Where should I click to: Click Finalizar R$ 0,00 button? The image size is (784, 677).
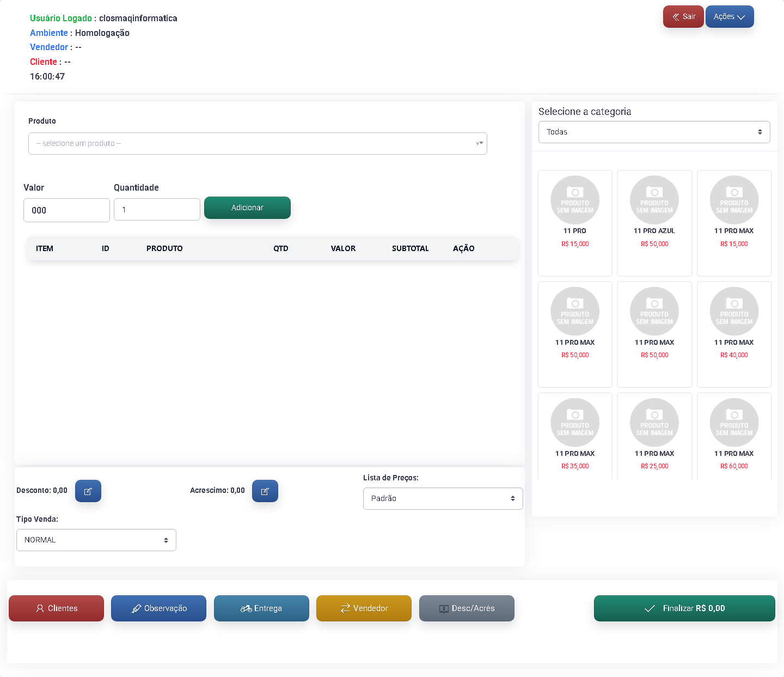click(x=684, y=608)
